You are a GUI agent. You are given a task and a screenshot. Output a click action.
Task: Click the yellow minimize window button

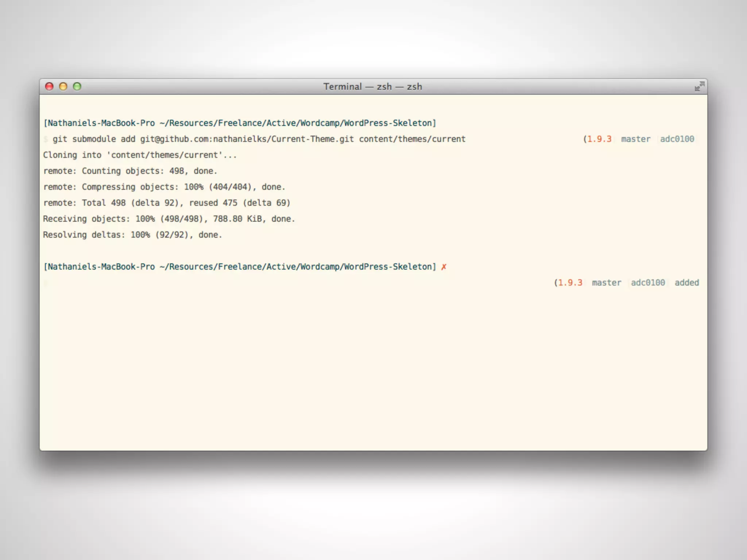coord(63,86)
